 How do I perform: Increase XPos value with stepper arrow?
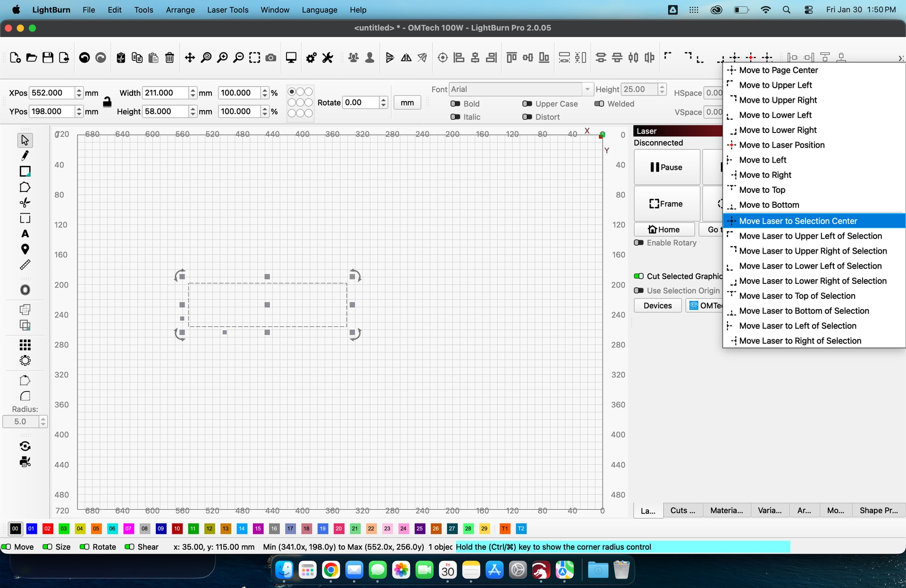pyautogui.click(x=79, y=90)
